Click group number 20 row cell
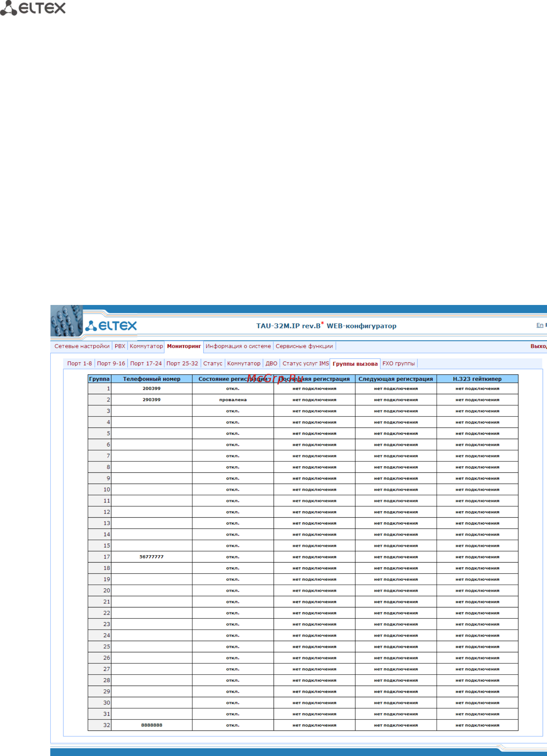547x756 pixels. click(99, 590)
